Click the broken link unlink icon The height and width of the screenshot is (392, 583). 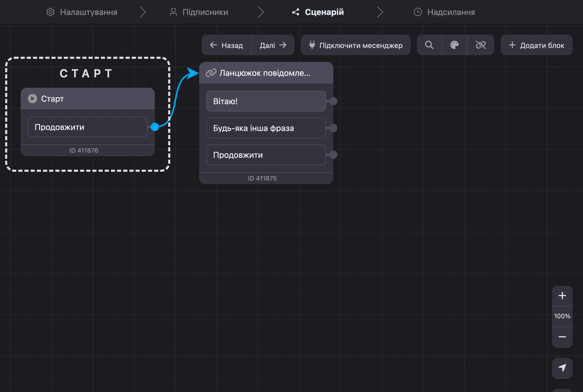coord(481,45)
